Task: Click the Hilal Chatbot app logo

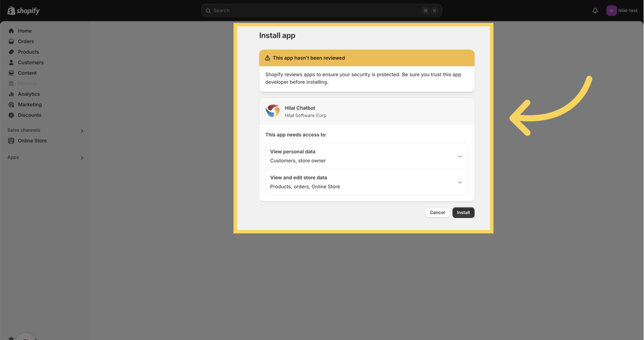Action: pyautogui.click(x=273, y=111)
